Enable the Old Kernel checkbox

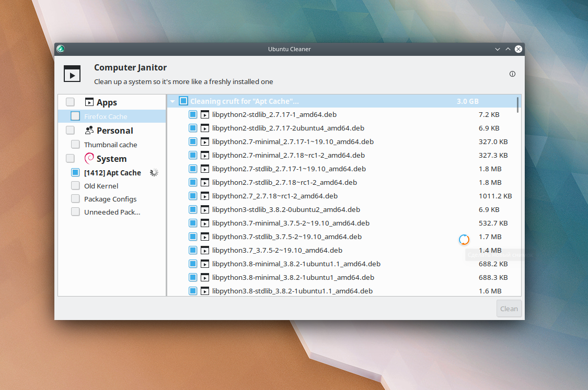coord(75,185)
